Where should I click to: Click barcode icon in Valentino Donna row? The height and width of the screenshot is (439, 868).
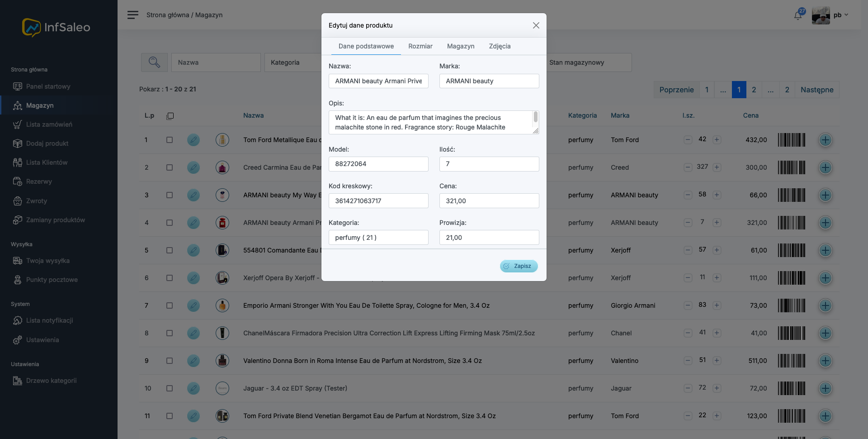[791, 361]
